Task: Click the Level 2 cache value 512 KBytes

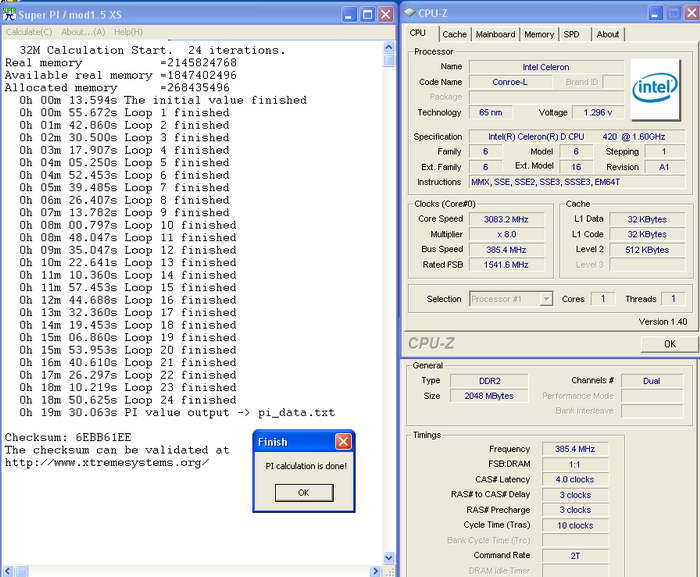Action: 647,250
